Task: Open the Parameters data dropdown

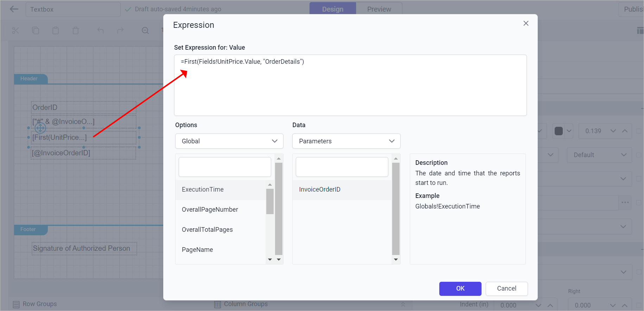Action: coord(346,141)
